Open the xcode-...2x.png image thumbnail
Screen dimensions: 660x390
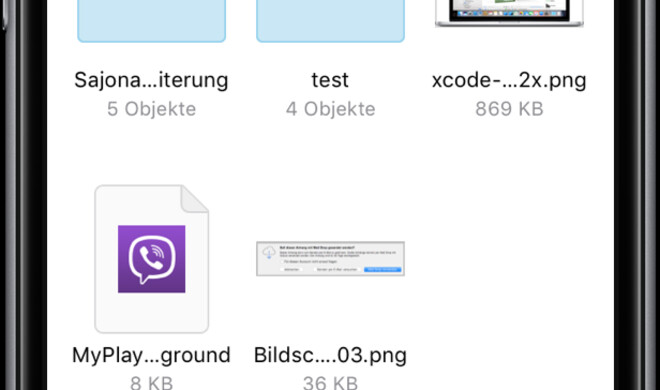[x=509, y=13]
